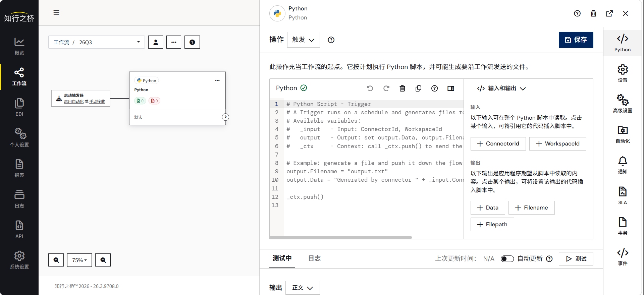This screenshot has height=295, width=644.
Task: Toggle the 自动更新 switch
Action: (507, 259)
